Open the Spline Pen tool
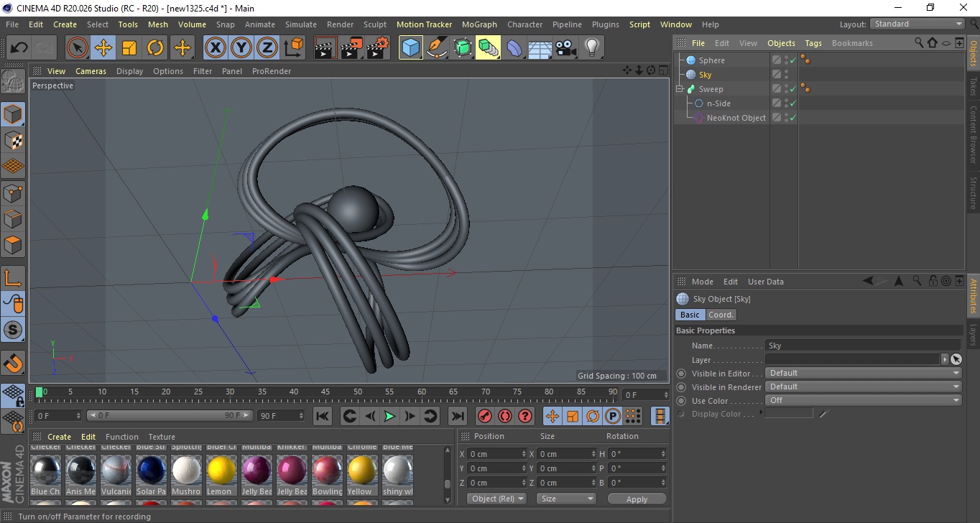This screenshot has height=523, width=980. 436,48
